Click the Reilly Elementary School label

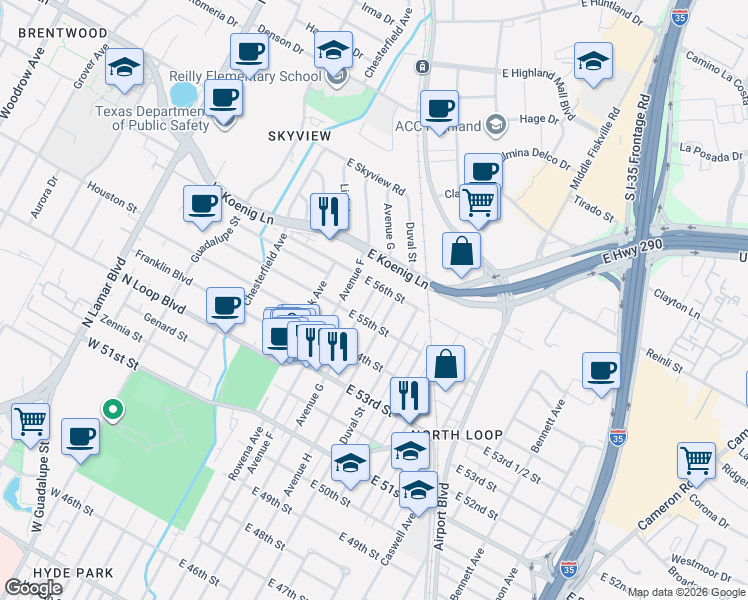(x=245, y=76)
